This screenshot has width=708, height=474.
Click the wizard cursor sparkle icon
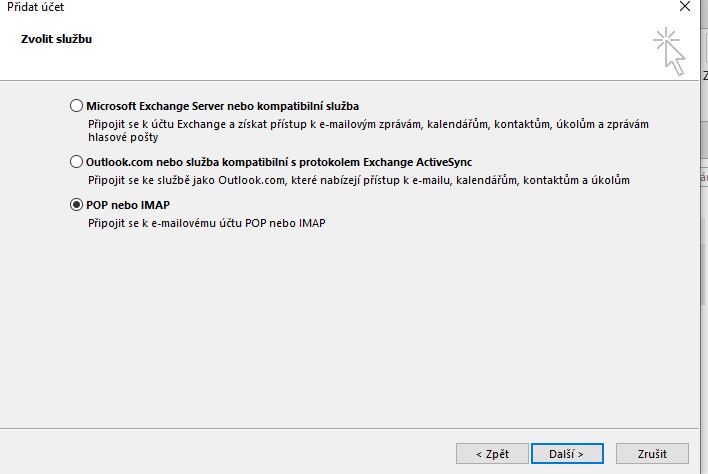tap(670, 51)
